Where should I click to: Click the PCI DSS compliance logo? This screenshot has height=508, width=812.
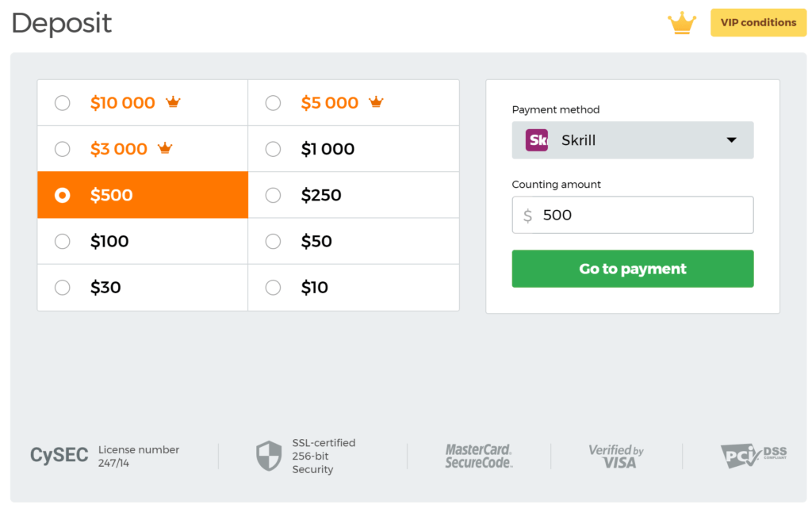coord(753,456)
